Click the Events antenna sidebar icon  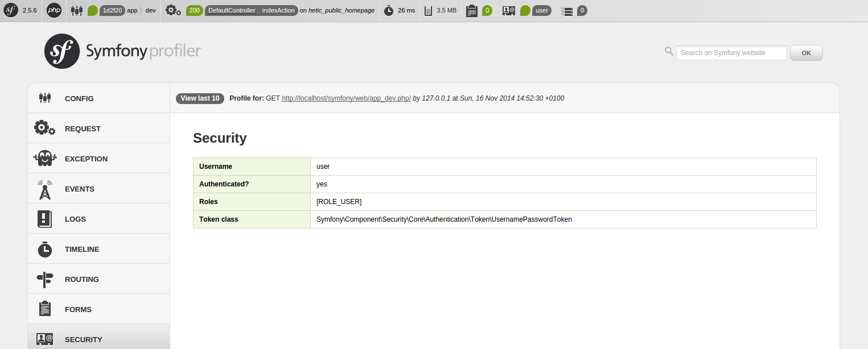coord(45,189)
